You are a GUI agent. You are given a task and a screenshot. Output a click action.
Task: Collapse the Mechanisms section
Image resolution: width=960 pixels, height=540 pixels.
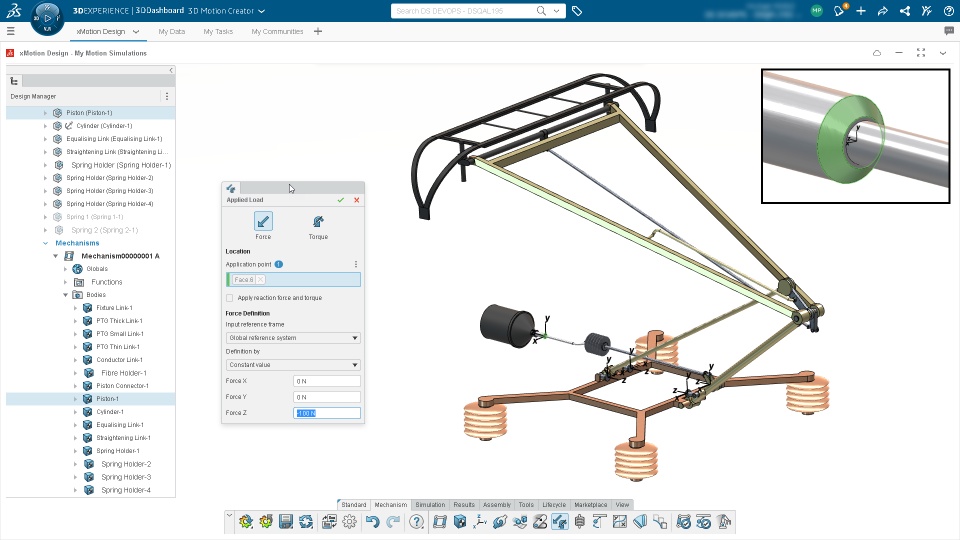[x=45, y=243]
